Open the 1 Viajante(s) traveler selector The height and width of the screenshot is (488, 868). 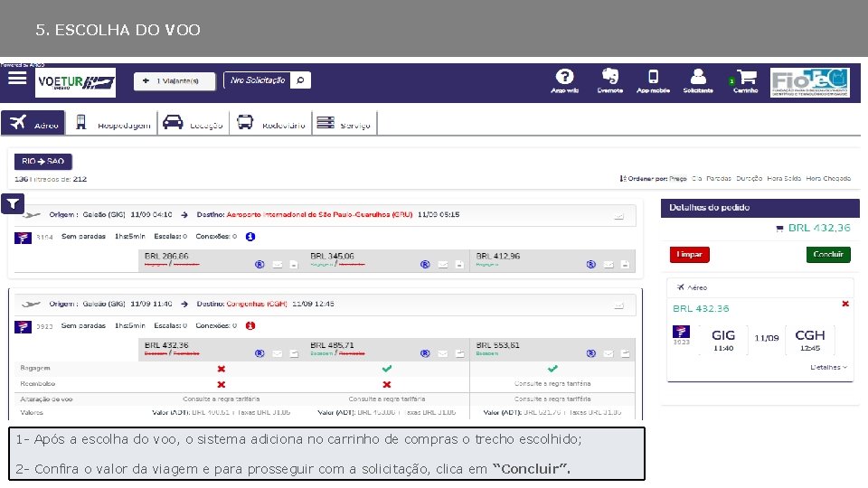[175, 80]
